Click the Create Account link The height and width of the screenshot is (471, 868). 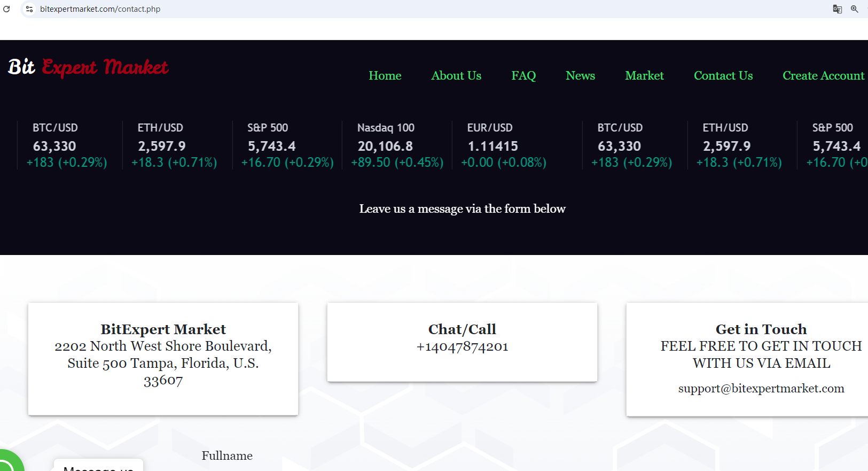(823, 76)
